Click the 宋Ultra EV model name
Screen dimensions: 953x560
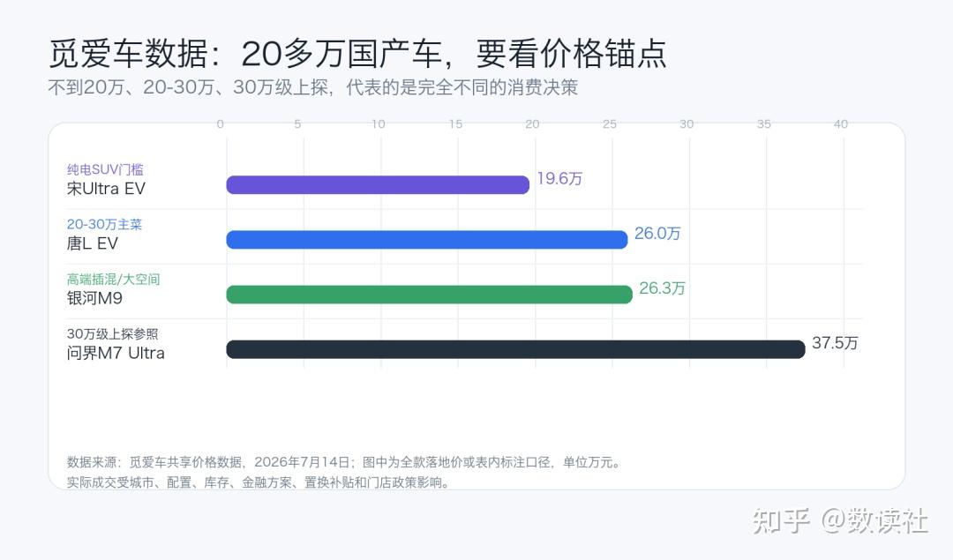tap(107, 189)
